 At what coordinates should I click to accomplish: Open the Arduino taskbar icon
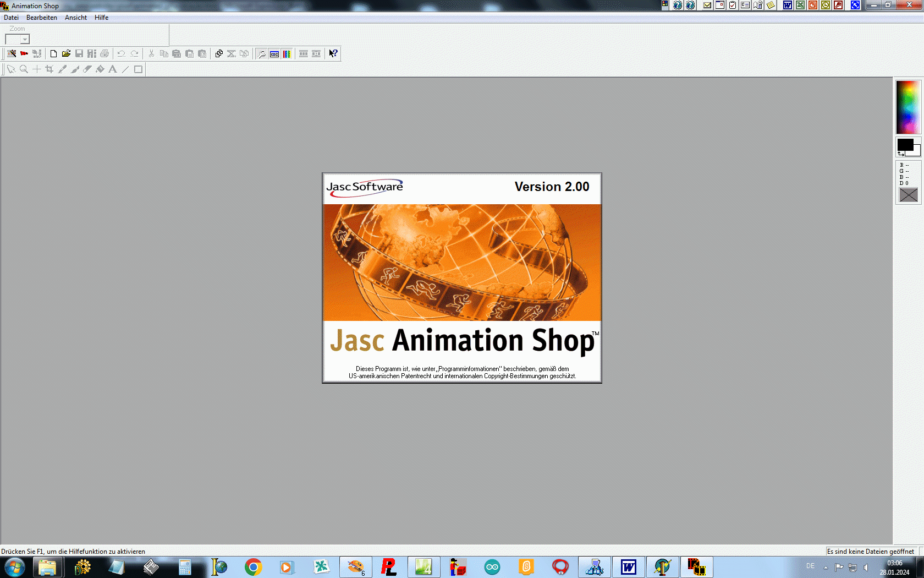(x=492, y=567)
